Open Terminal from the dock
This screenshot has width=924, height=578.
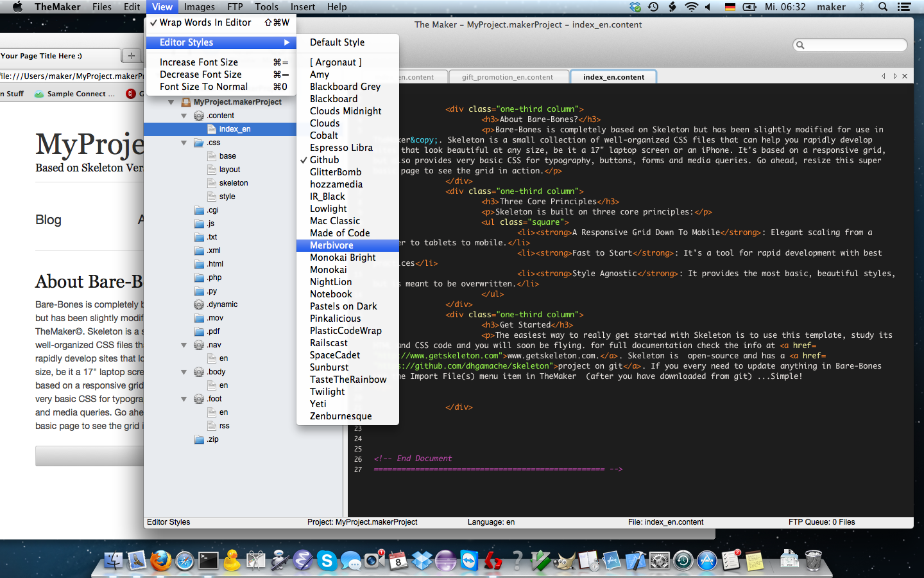click(208, 561)
